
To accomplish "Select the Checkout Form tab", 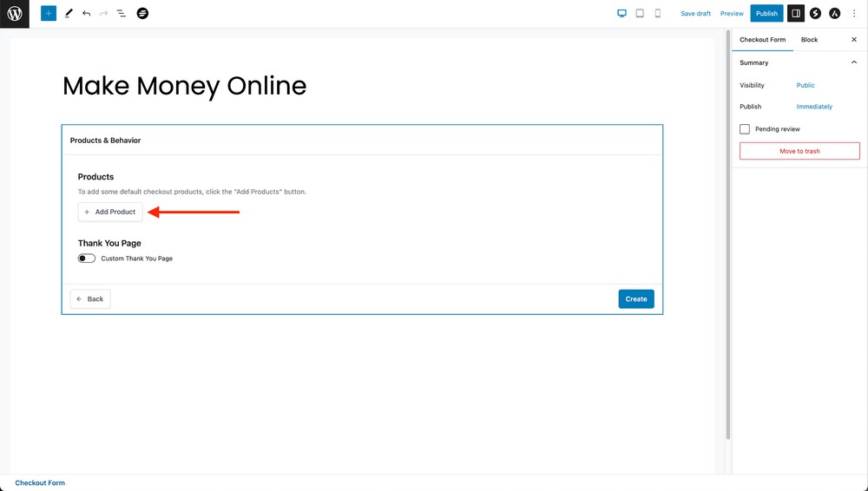I will point(762,40).
